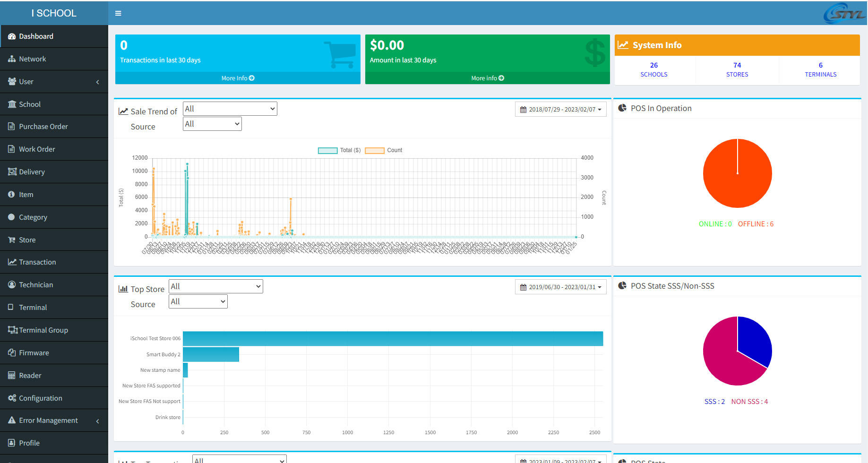Screen dimensions: 868x463
Task: Click the hamburger menu icon in header
Action: click(x=118, y=13)
